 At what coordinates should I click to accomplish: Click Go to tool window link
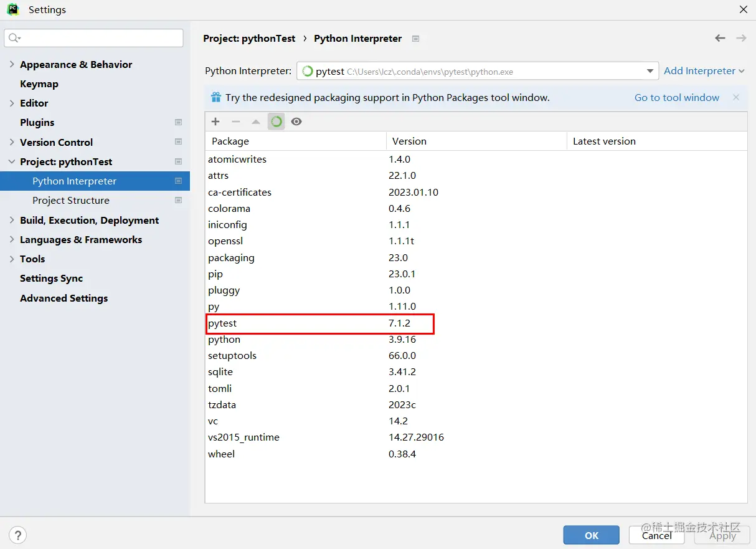coord(677,97)
